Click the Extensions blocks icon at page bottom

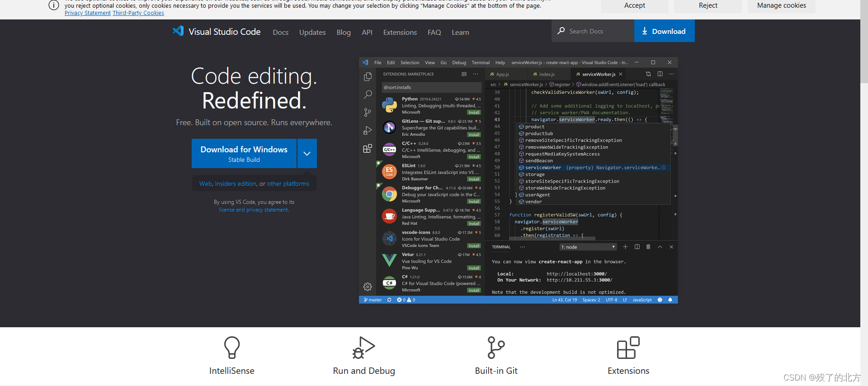(x=628, y=348)
